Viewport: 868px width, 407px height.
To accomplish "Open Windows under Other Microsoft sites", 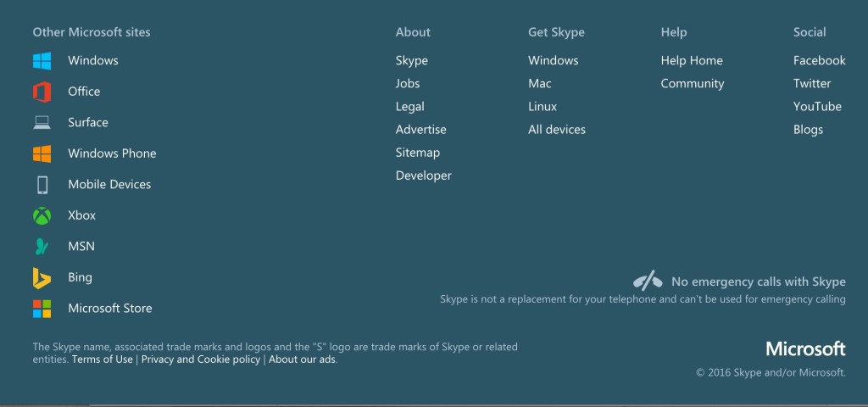I will pos(93,60).
